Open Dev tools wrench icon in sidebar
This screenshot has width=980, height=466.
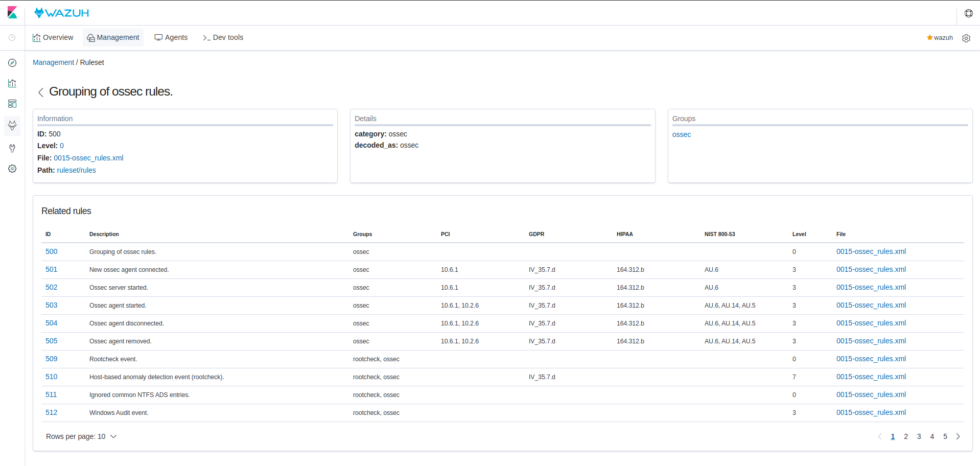(x=12, y=148)
